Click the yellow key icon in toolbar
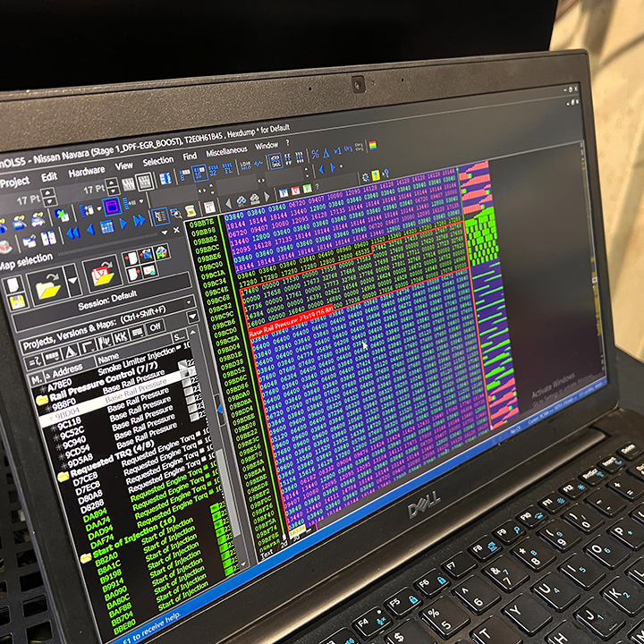Image resolution: width=644 pixels, height=644 pixels. [376, 175]
